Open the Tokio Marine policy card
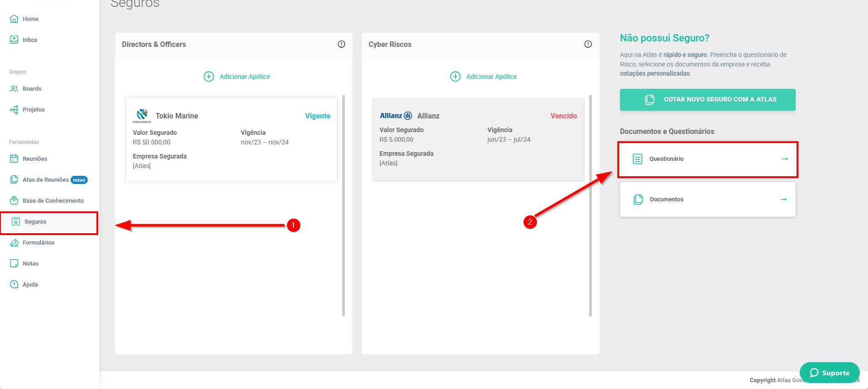This screenshot has width=868, height=389. 231,139
